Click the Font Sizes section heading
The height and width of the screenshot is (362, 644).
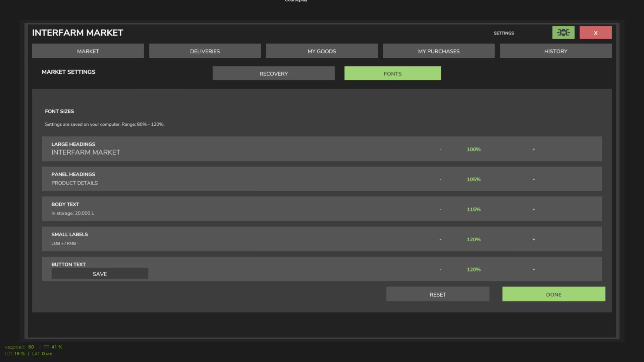59,111
